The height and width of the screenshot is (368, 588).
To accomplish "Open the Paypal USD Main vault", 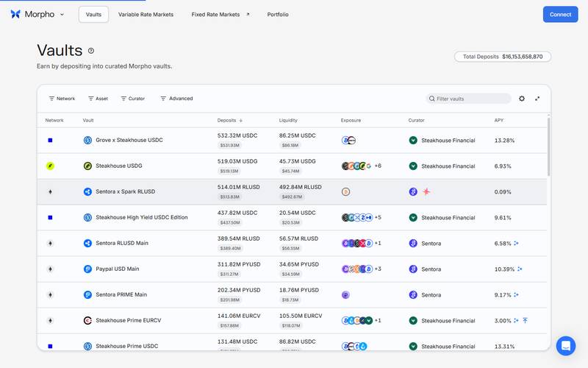I will 292,269.
